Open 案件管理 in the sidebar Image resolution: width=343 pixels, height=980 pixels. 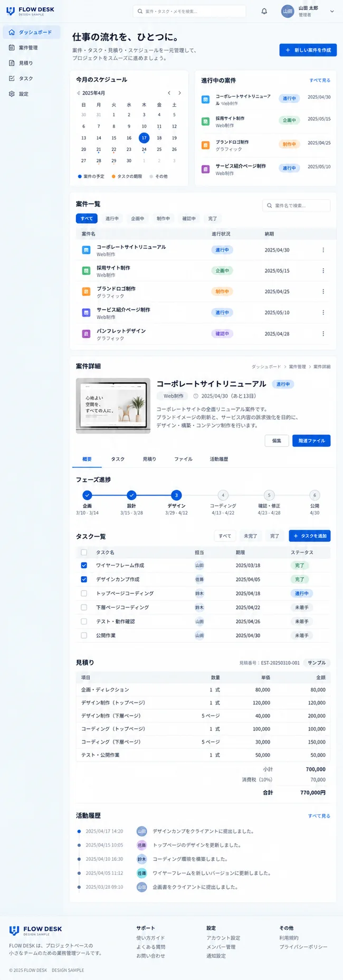pos(31,47)
